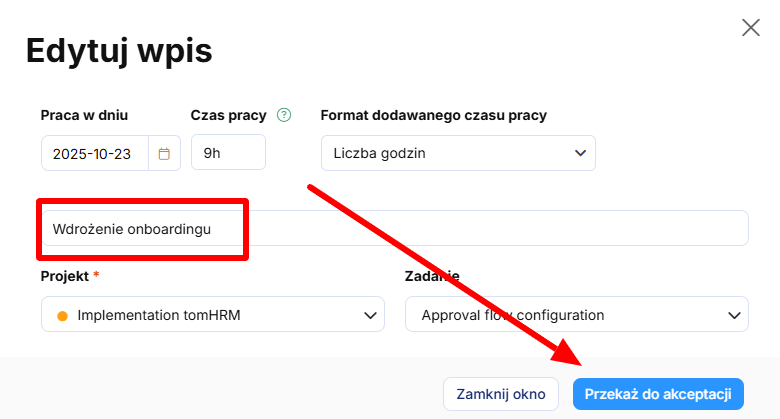Focus the date field showing 2025-10-23
Viewport: 780px width, 419px height.
pos(95,154)
